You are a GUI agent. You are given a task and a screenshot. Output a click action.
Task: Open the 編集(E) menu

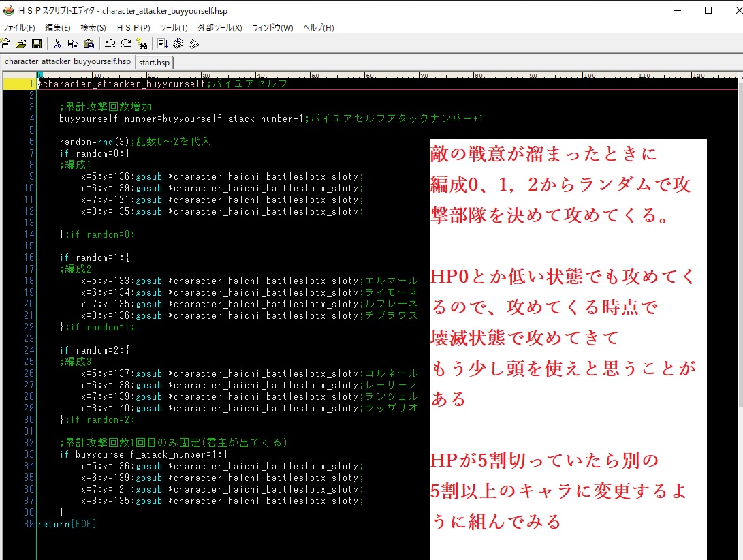point(58,27)
